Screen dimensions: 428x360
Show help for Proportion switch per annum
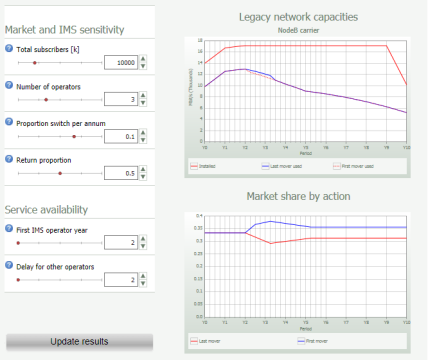pyautogui.click(x=9, y=122)
